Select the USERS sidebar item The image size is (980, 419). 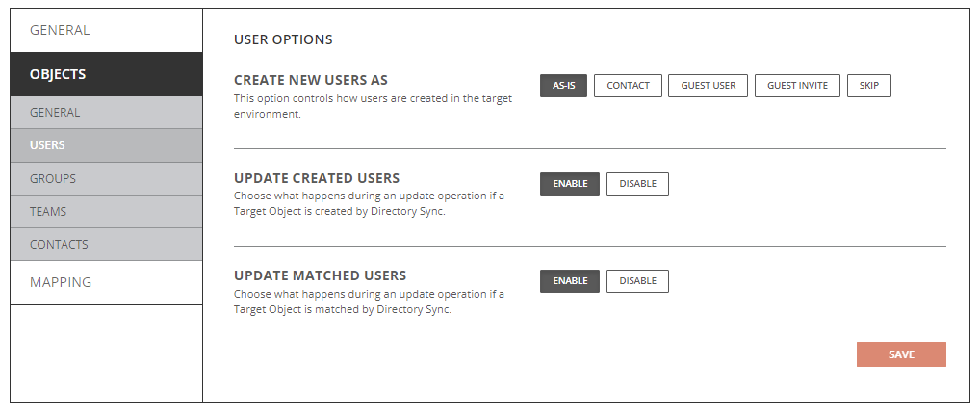[x=47, y=145]
